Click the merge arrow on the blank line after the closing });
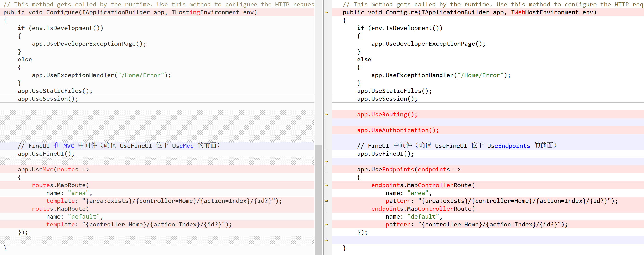Screen dimensions: 644x255 tap(326, 240)
